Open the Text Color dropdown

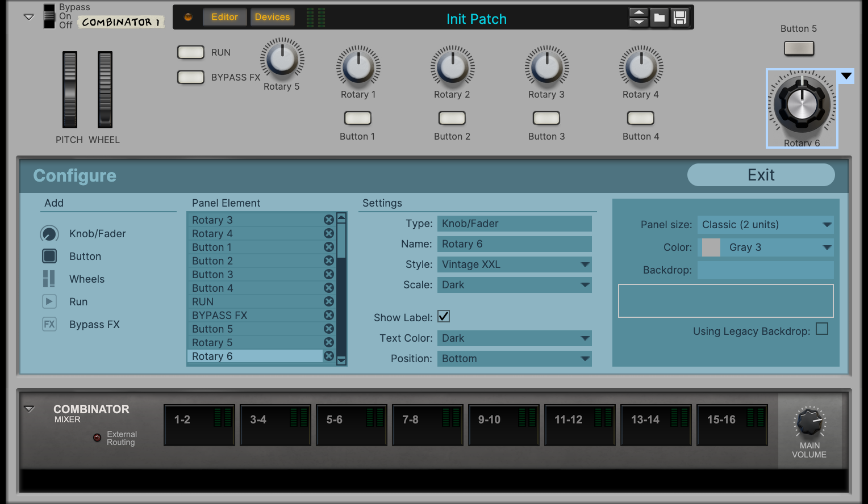(514, 338)
